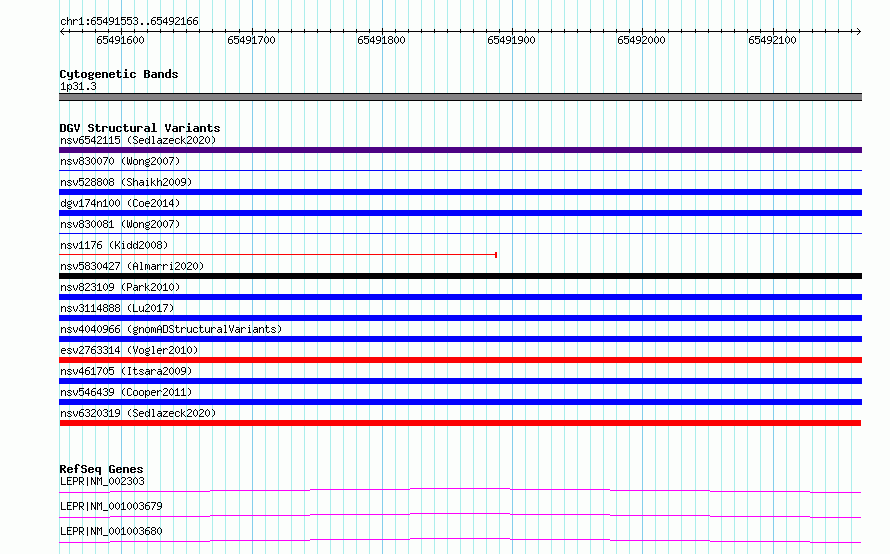Click the blue nsv823109 variant bar
This screenshot has height=554, width=890.
click(x=460, y=297)
